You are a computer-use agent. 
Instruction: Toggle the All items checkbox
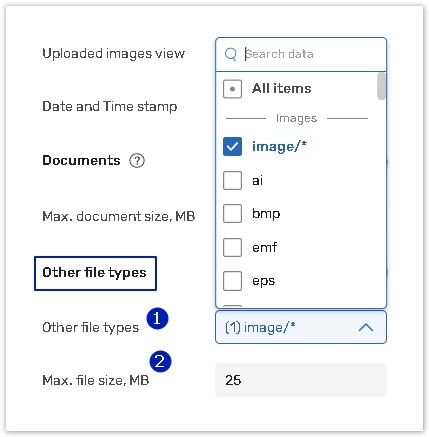click(232, 89)
